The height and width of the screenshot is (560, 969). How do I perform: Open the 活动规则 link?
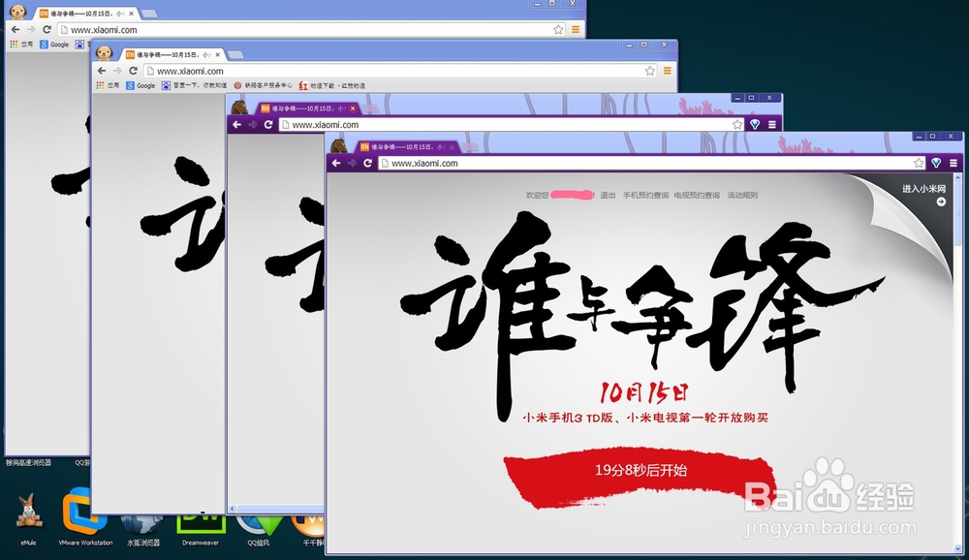point(742,196)
